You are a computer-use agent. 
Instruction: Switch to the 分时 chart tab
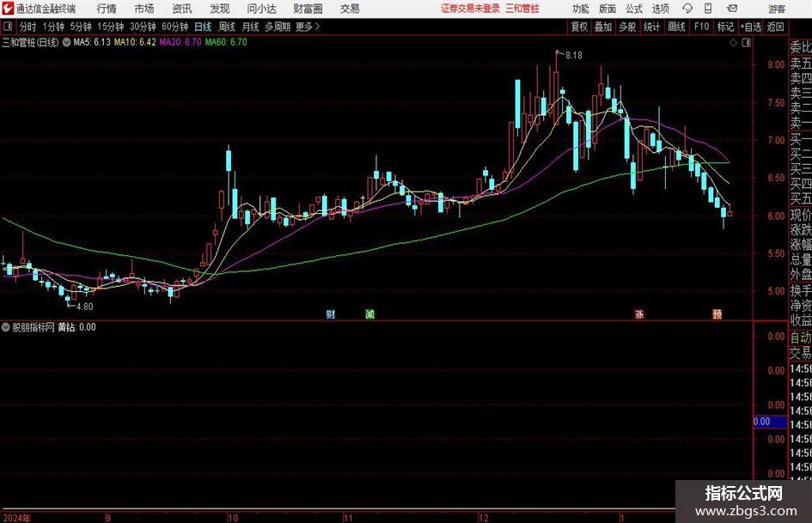27,27
